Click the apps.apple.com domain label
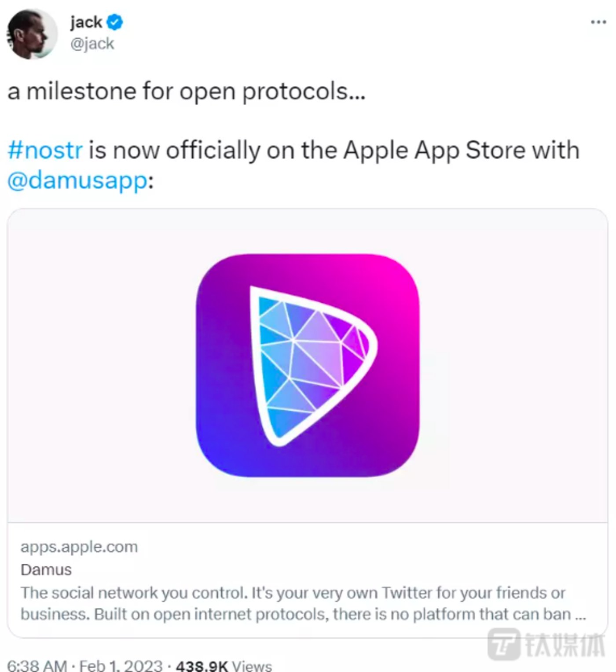 tap(79, 547)
